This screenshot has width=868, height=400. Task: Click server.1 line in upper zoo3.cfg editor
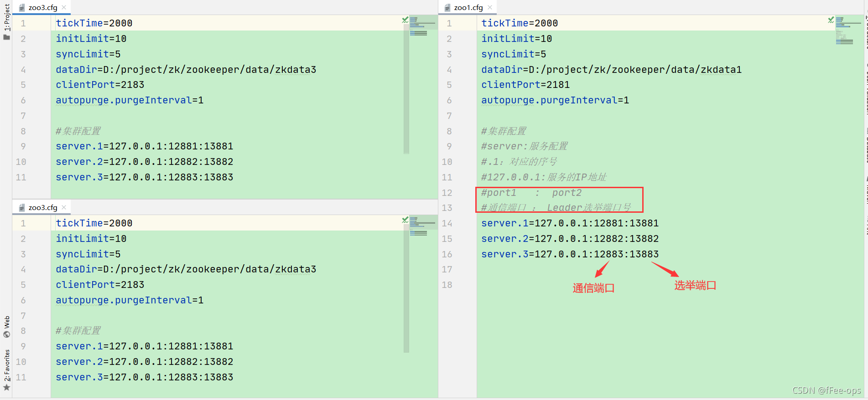tap(144, 146)
